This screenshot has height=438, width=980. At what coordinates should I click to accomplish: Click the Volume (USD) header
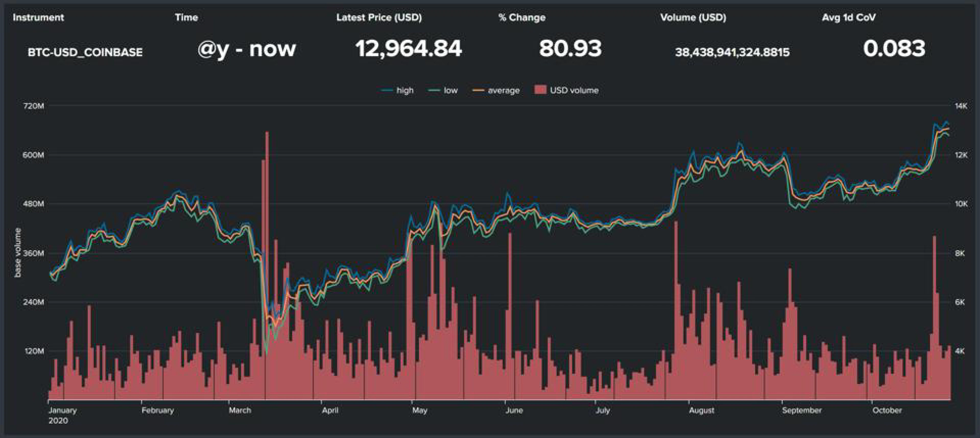(693, 18)
